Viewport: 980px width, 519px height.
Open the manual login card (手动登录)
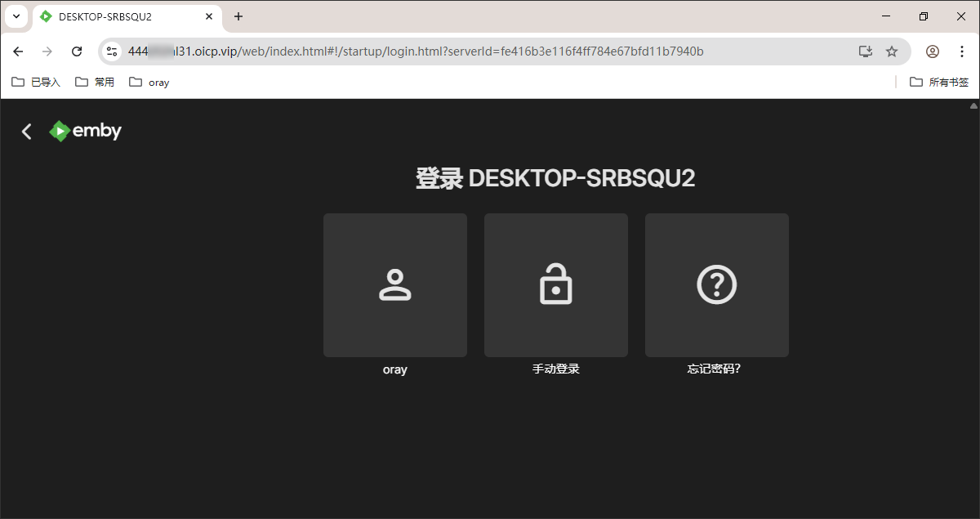click(556, 285)
